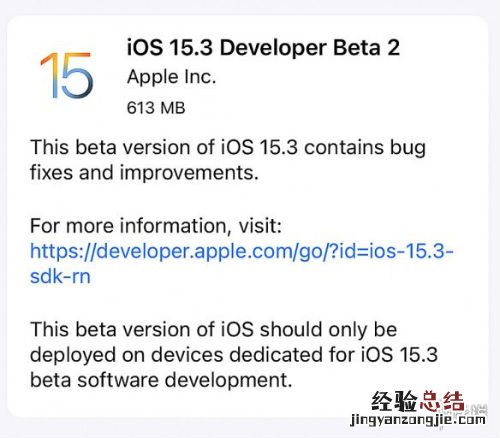
Task: Open the developer.apple.com release notes link
Action: click(x=242, y=251)
